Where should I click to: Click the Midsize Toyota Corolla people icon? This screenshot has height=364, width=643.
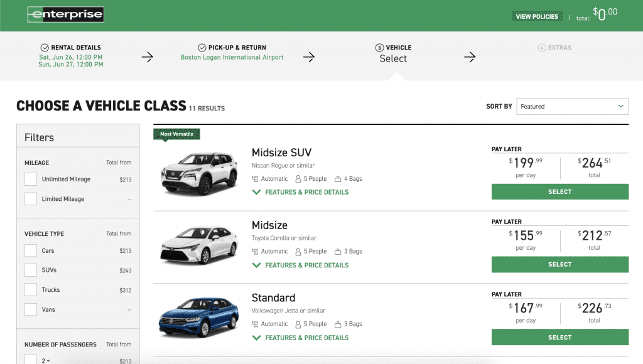click(x=298, y=252)
